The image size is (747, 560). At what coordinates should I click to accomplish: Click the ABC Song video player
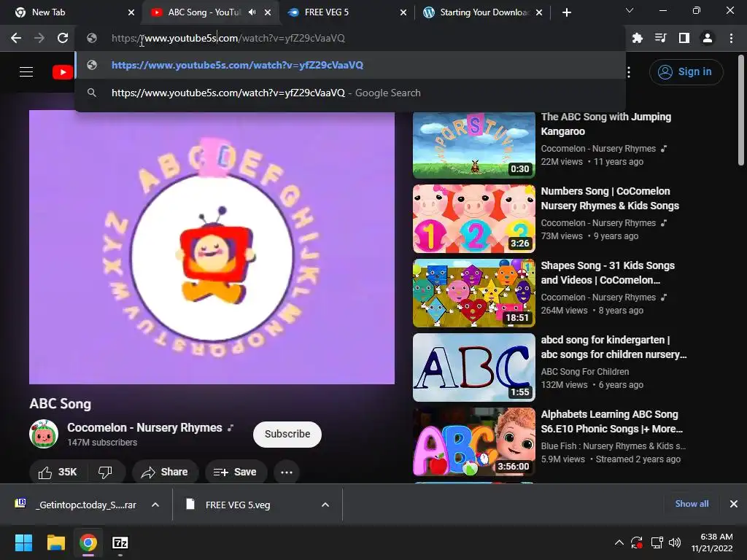(212, 247)
